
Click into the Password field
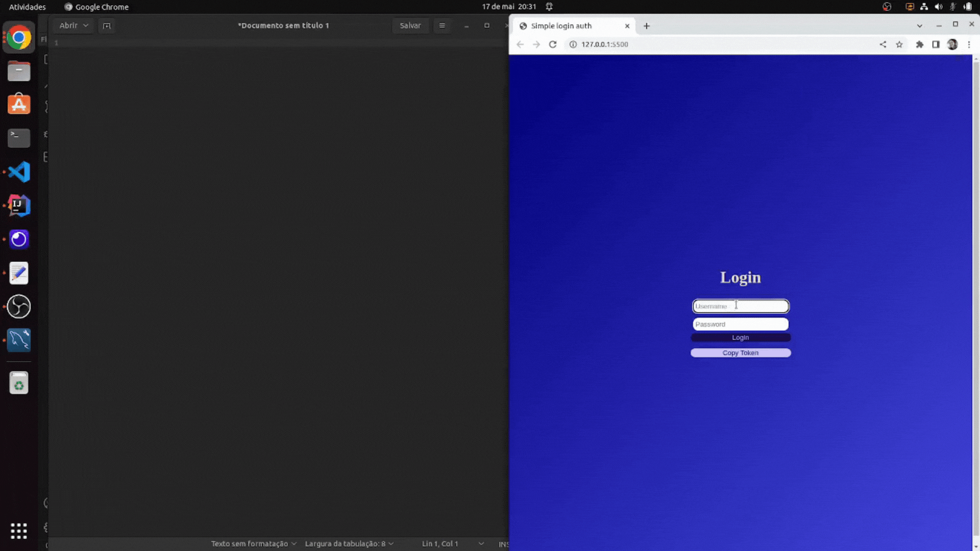point(740,324)
